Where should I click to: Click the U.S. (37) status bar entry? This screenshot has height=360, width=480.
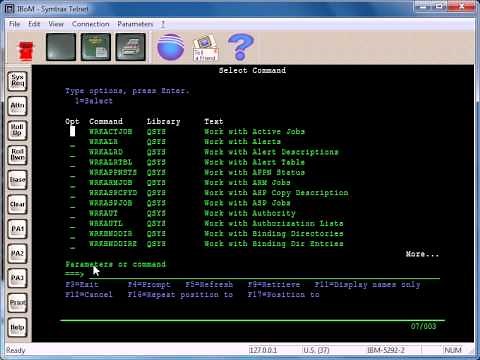pos(316,350)
